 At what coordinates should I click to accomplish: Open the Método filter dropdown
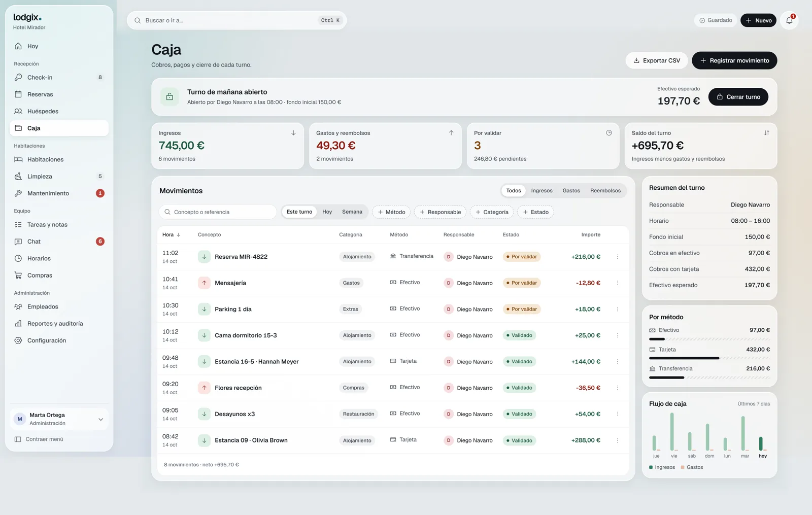[x=391, y=212]
